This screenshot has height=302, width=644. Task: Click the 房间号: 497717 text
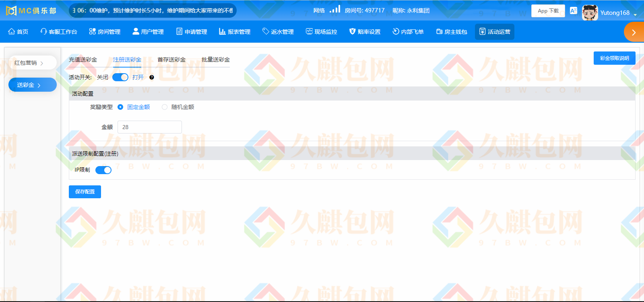click(x=365, y=10)
